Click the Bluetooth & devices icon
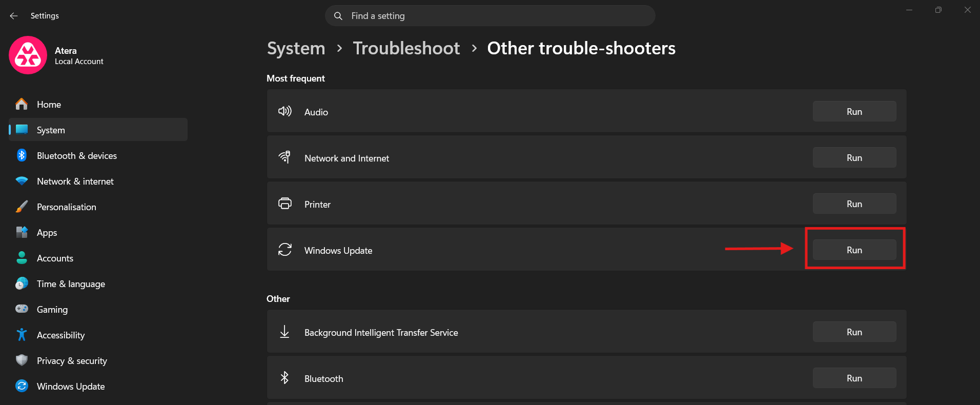This screenshot has width=980, height=405. click(22, 155)
